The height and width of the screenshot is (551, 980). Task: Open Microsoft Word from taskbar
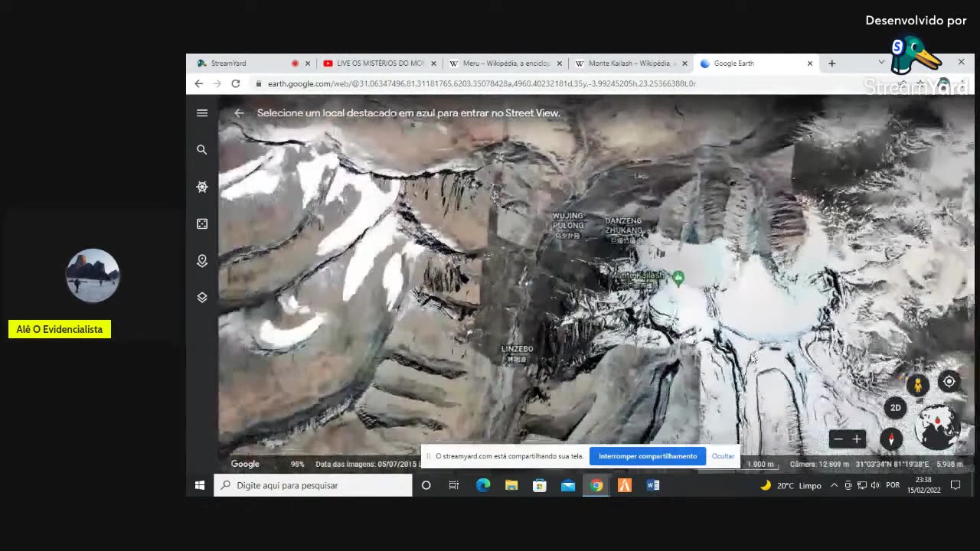(653, 485)
